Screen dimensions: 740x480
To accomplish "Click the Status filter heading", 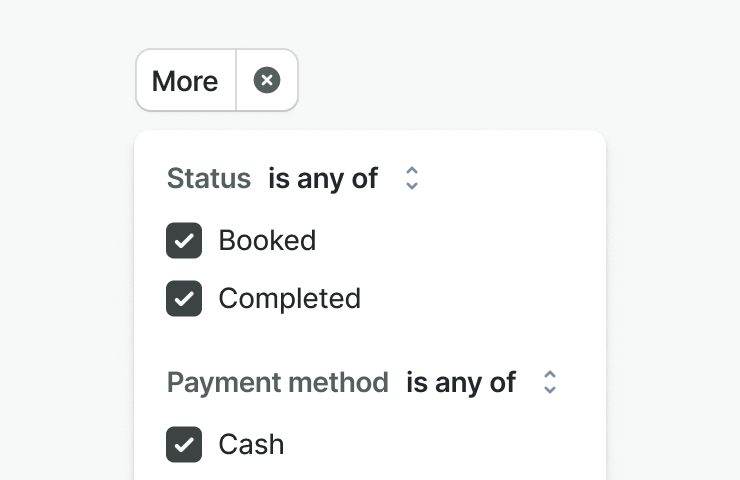I will pyautogui.click(x=208, y=179).
